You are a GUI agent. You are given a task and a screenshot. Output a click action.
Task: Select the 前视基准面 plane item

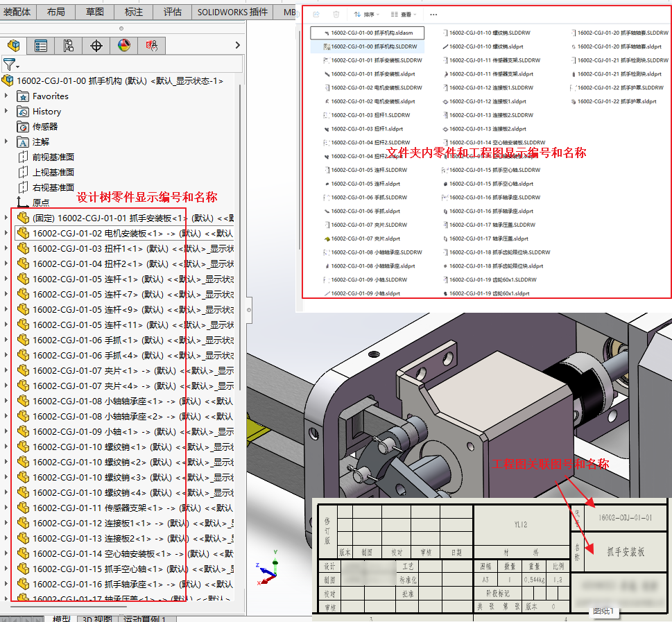(x=53, y=157)
